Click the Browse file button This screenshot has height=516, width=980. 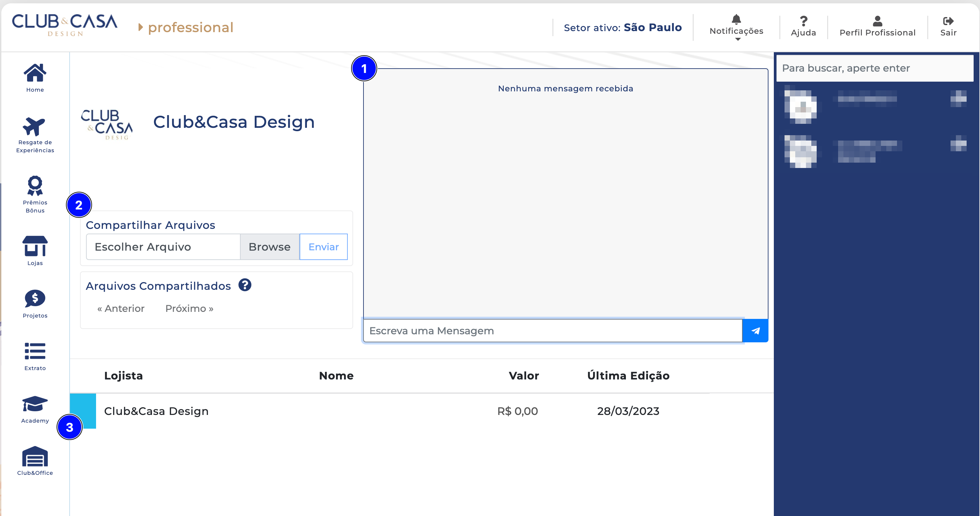click(x=270, y=247)
